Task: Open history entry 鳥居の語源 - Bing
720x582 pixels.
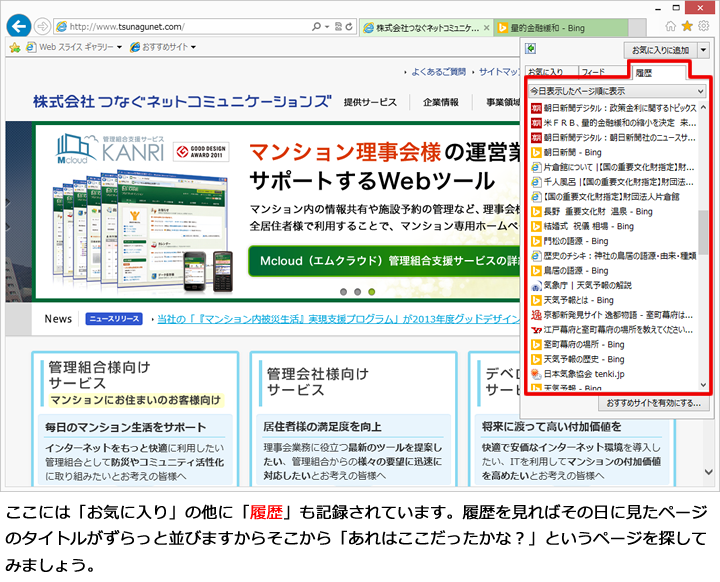Action: (x=570, y=271)
